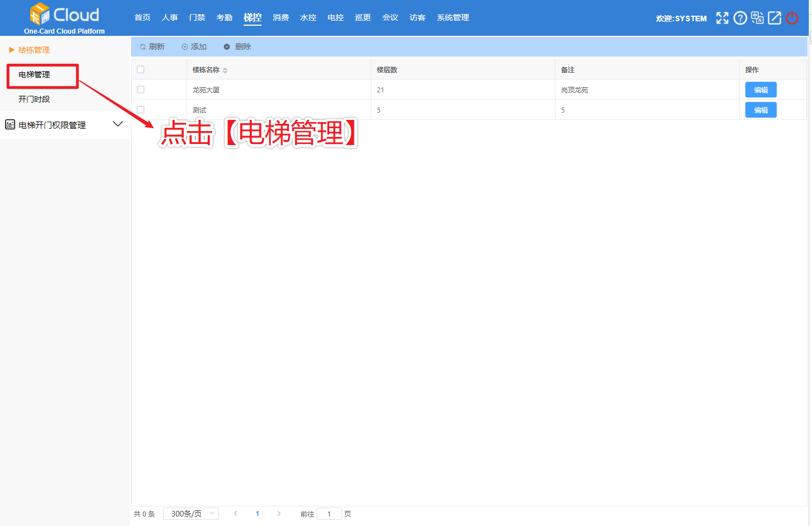Click the red power logout icon
The height and width of the screenshot is (526, 812).
pyautogui.click(x=792, y=18)
